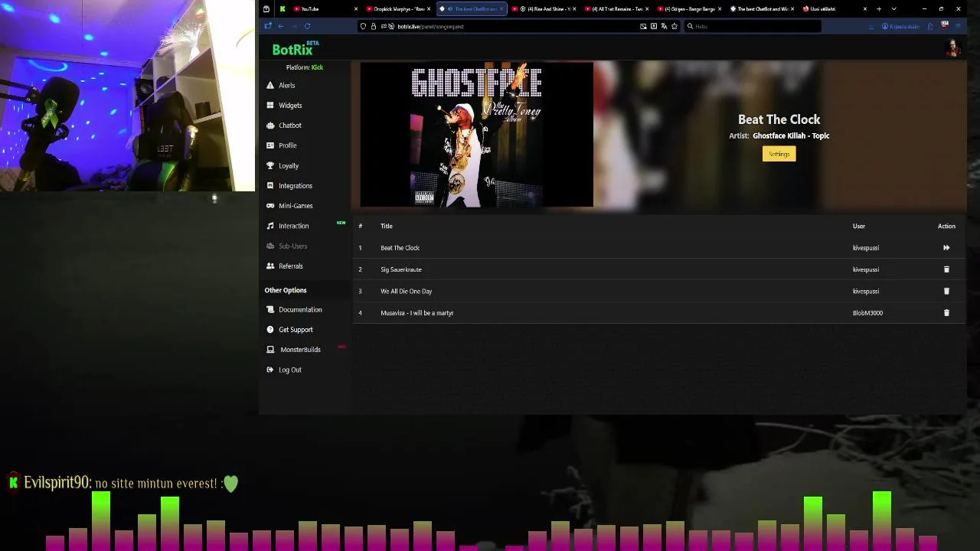Viewport: 980px width, 551px height.
Task: Close the YouTube tab
Action: pyautogui.click(x=356, y=9)
